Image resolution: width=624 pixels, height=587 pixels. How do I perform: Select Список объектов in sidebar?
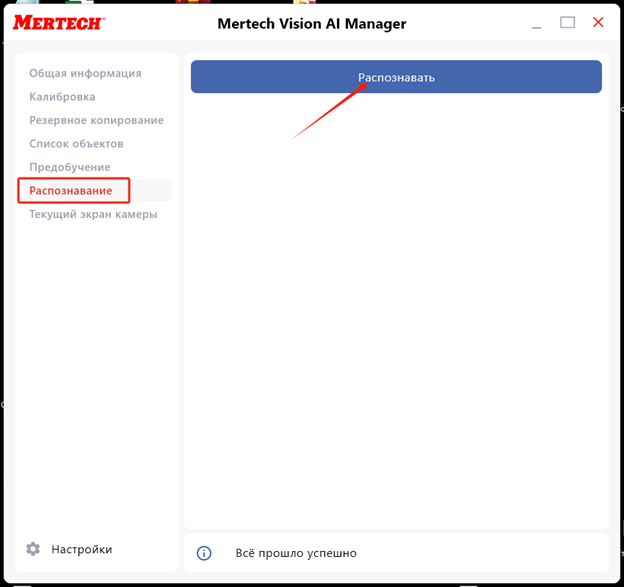[x=76, y=144]
